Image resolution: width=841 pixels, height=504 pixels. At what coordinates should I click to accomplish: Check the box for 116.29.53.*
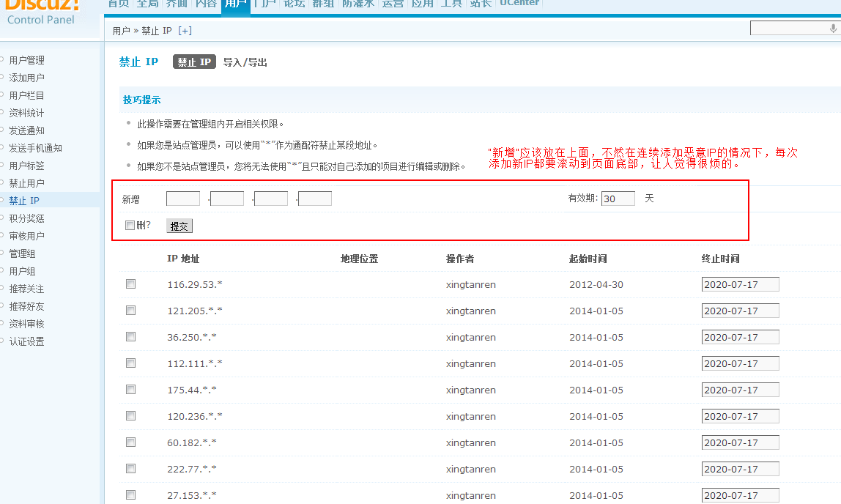[x=131, y=284]
